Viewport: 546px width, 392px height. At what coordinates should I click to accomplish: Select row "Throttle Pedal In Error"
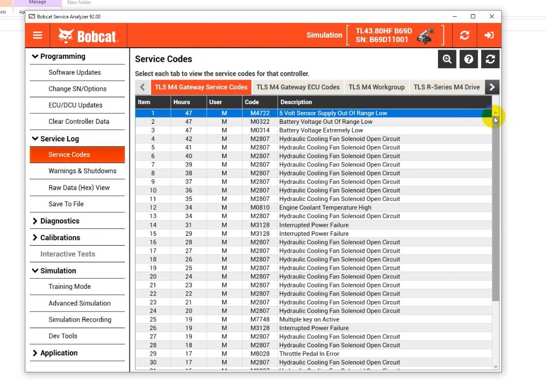click(313, 354)
